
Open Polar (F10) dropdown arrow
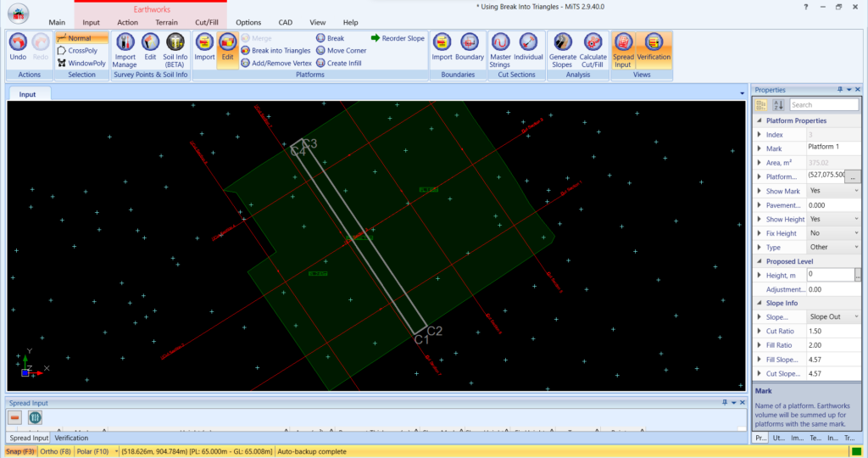coord(116,451)
